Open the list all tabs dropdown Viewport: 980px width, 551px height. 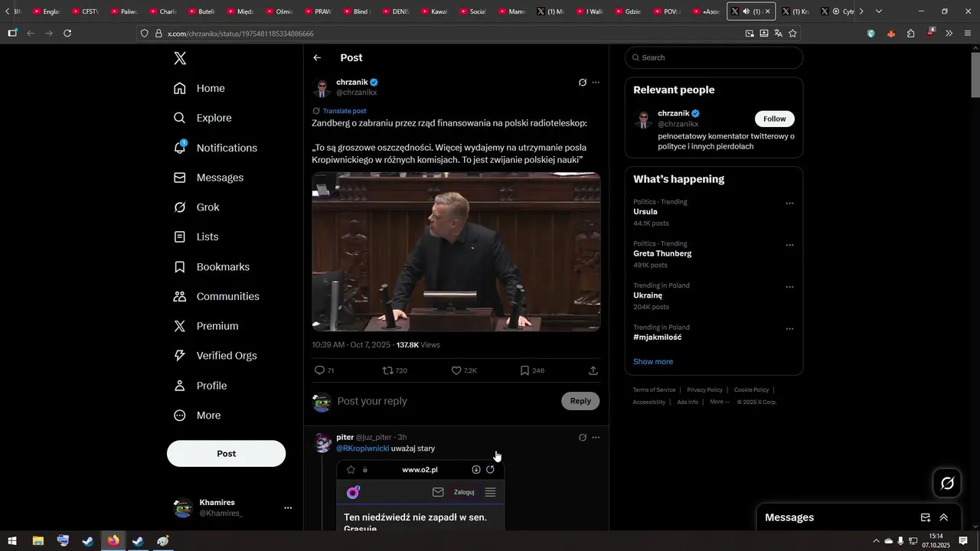coord(878,11)
